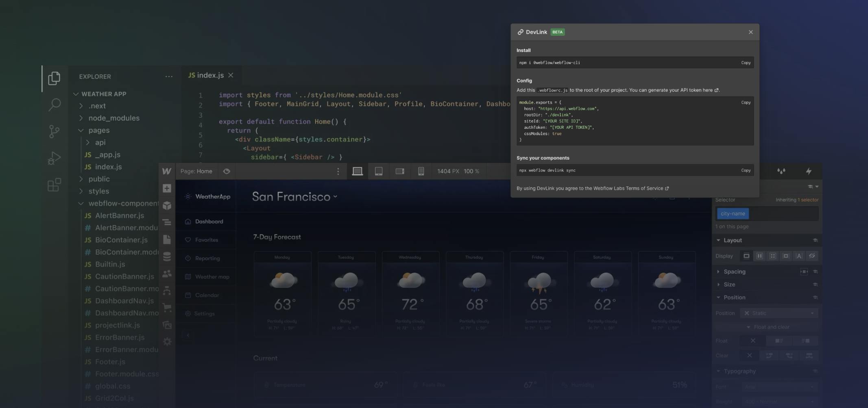Screen dimensions: 868x408
Task: Select the mobile portrait breakpoint icon
Action: click(x=421, y=171)
